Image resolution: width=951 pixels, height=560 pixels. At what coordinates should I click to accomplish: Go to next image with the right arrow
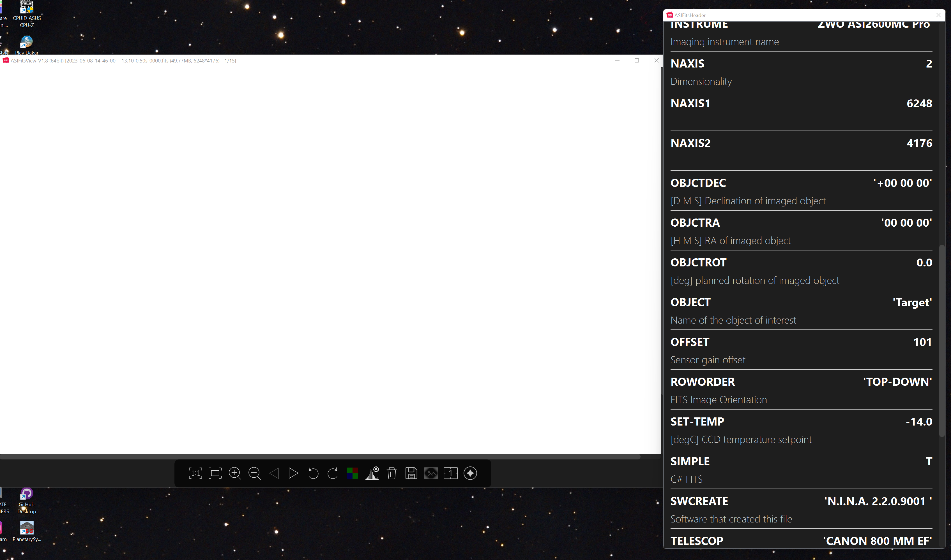pos(293,473)
